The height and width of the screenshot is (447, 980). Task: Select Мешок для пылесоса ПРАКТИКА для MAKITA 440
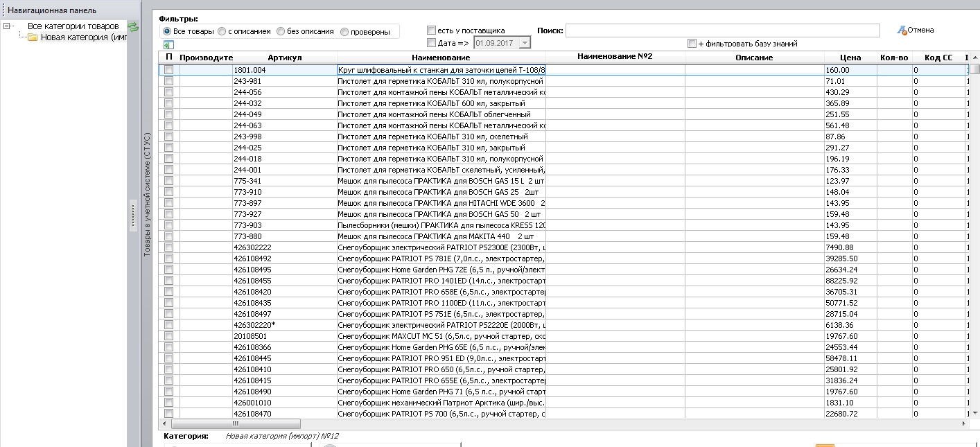tap(441, 236)
